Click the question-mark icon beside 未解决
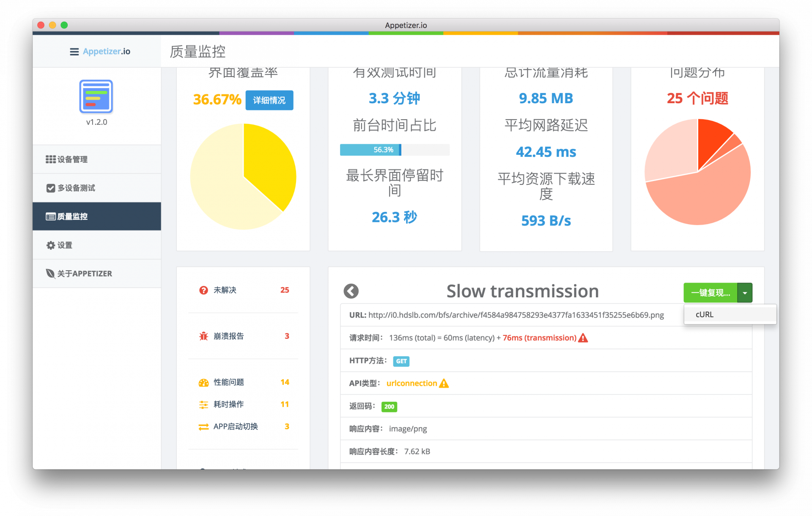The height and width of the screenshot is (516, 812). [203, 290]
